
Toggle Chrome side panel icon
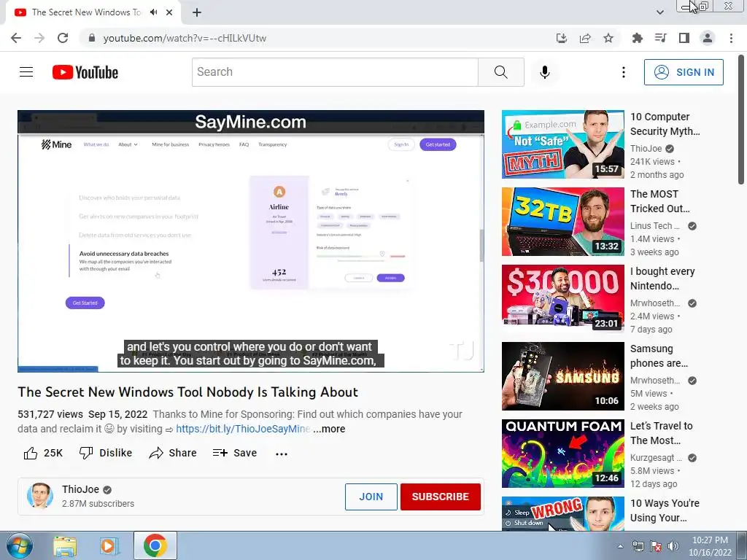(x=684, y=38)
